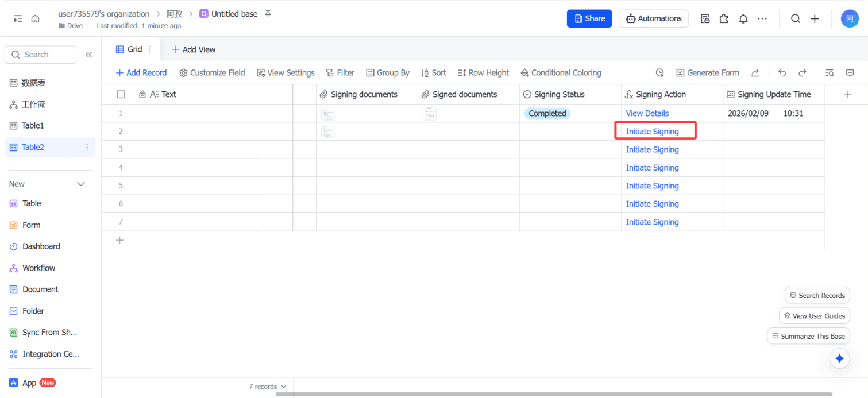Open the 7 records count dropdown

267,387
